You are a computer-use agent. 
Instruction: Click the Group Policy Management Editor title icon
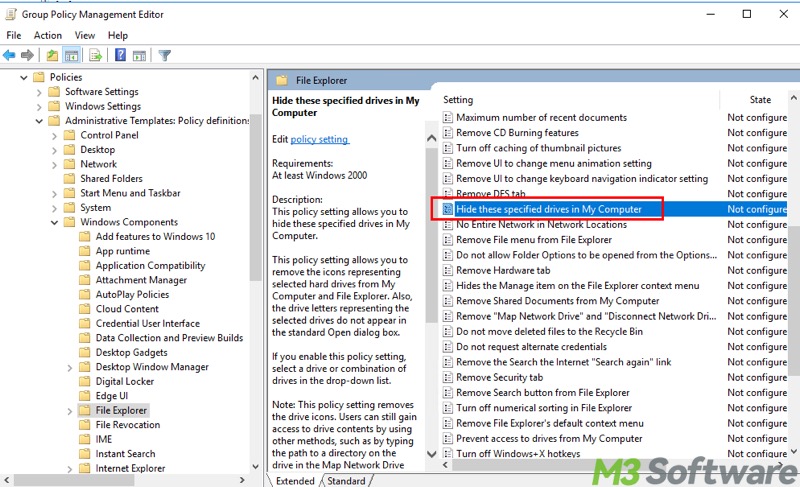11,14
